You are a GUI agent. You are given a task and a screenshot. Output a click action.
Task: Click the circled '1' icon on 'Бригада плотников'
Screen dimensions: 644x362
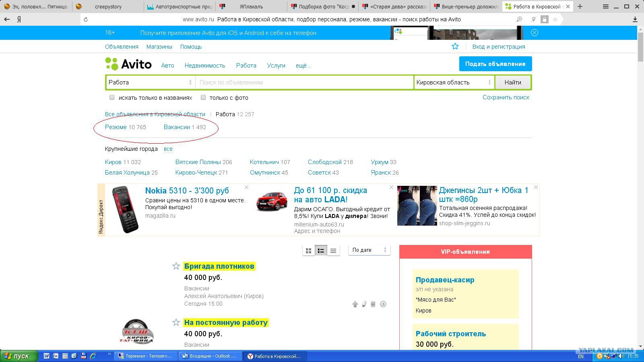[383, 304]
